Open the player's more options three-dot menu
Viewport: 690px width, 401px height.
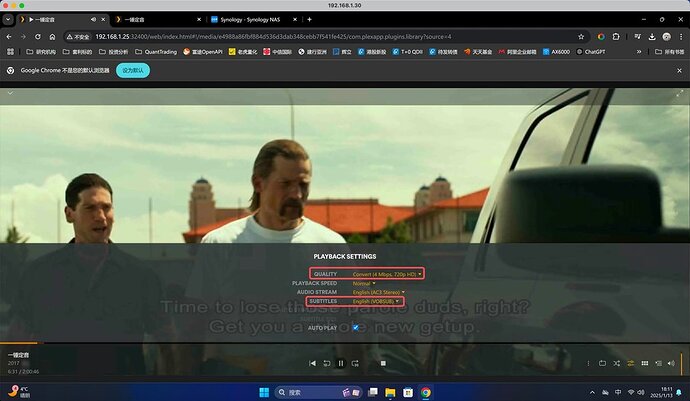pyautogui.click(x=588, y=363)
